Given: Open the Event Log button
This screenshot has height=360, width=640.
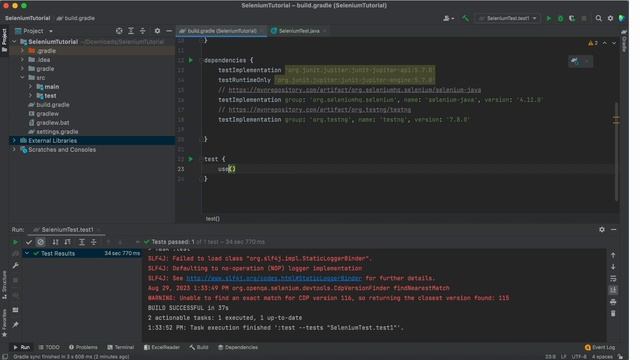Looking at the screenshot, I should click(x=600, y=347).
